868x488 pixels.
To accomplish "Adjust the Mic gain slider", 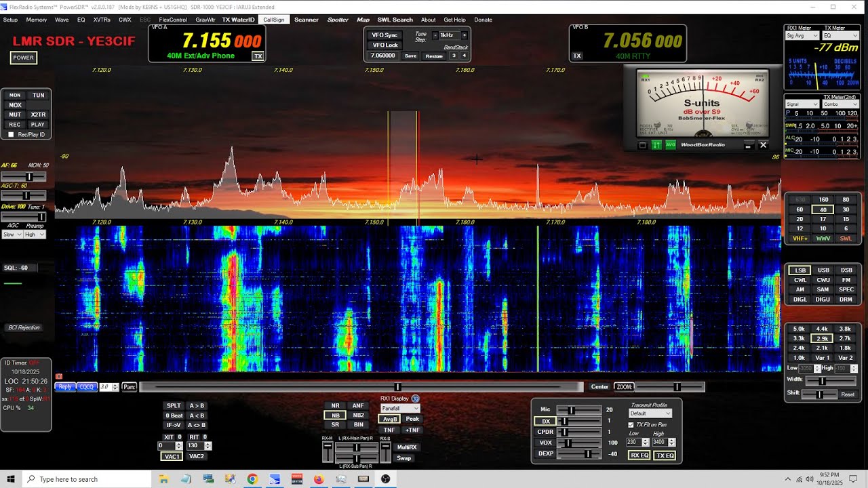I will 578,410.
